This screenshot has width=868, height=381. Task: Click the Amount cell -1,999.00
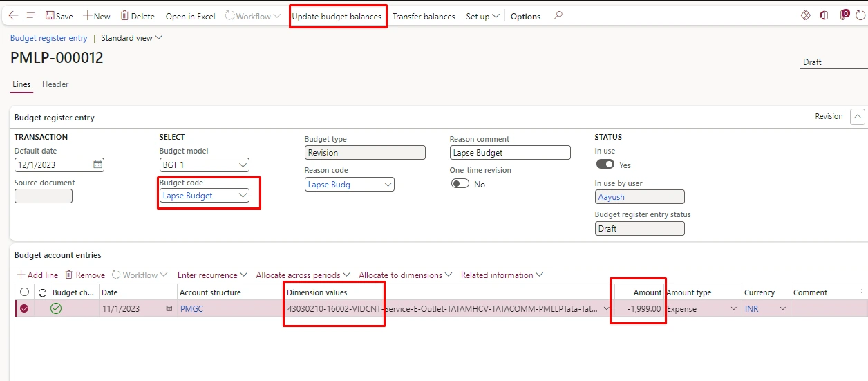[639, 309]
